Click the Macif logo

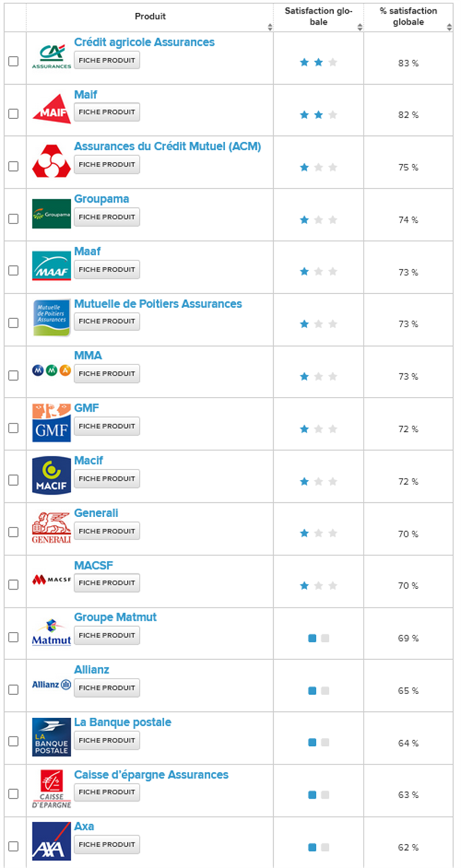(51, 475)
